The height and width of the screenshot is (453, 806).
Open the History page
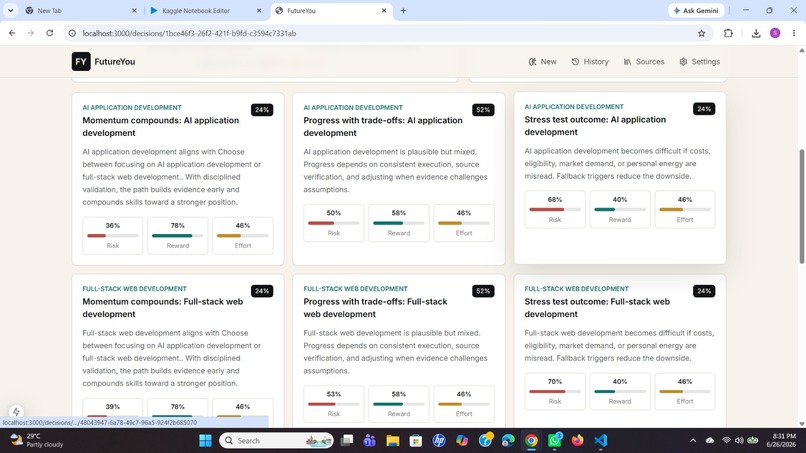pyautogui.click(x=590, y=61)
